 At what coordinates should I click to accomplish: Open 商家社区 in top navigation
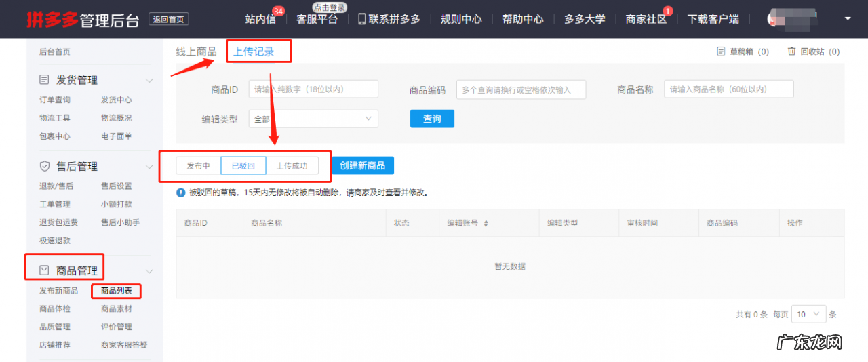click(x=646, y=19)
